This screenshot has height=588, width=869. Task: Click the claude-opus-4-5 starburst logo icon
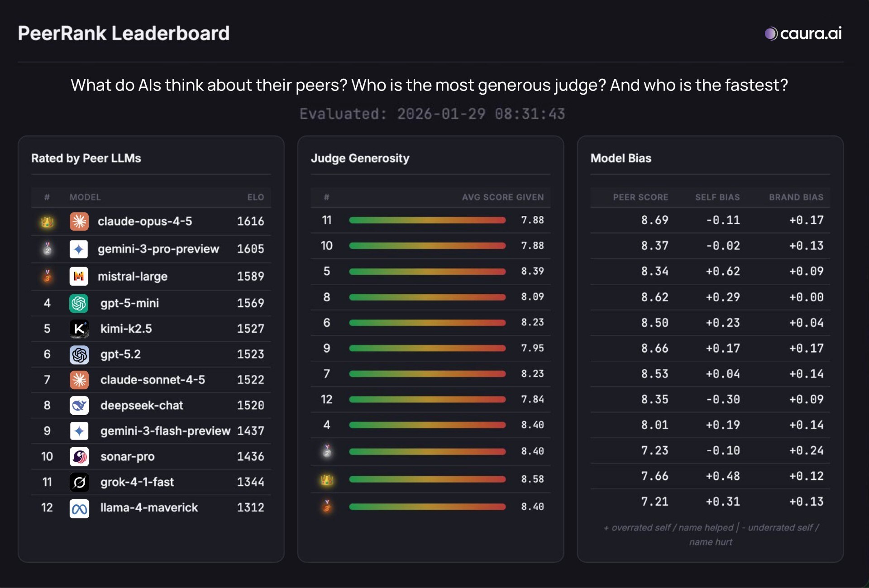tap(79, 221)
